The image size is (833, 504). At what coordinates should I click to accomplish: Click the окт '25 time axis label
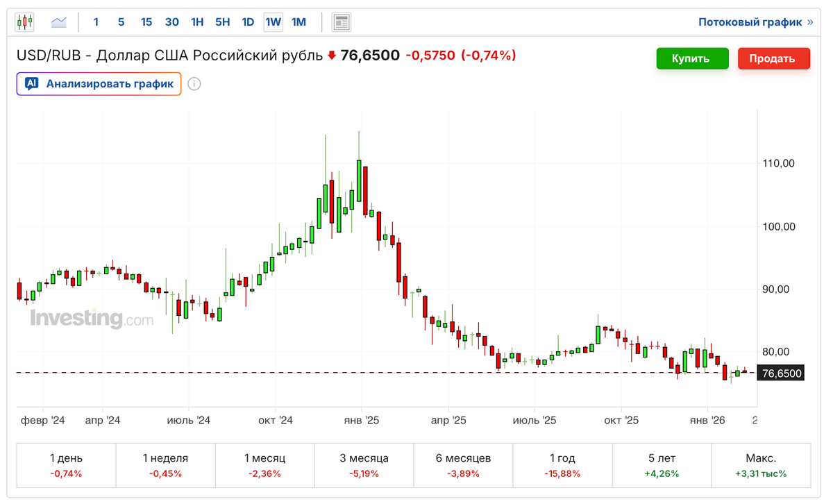(621, 421)
